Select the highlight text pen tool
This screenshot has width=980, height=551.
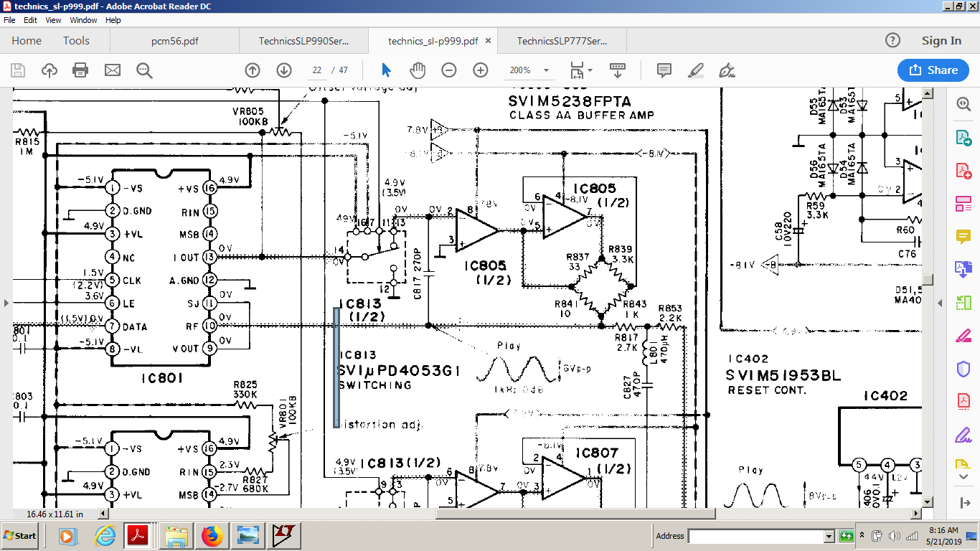click(695, 70)
